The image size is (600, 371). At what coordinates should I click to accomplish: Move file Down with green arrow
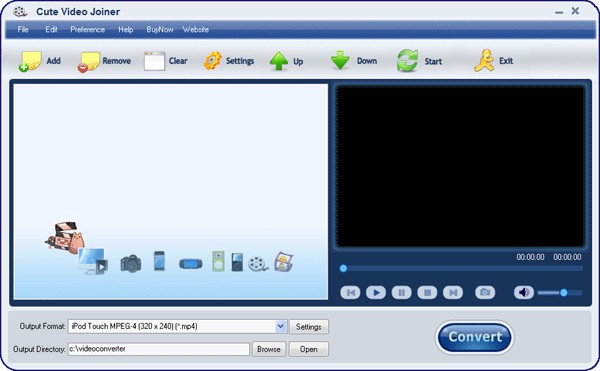[x=340, y=60]
